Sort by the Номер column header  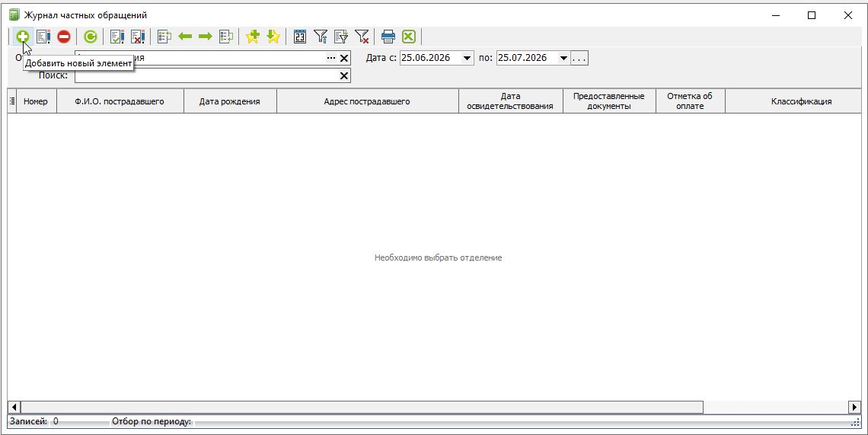tap(36, 101)
